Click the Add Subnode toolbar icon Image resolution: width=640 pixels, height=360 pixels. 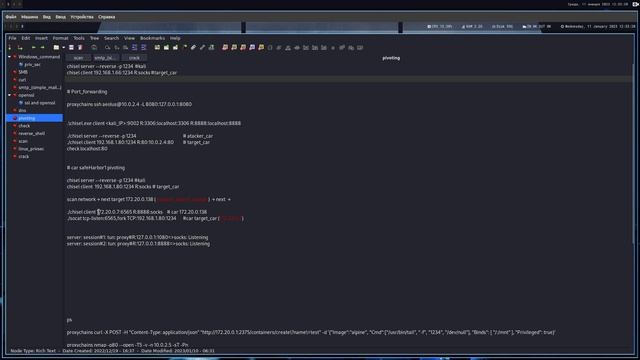click(x=20, y=47)
